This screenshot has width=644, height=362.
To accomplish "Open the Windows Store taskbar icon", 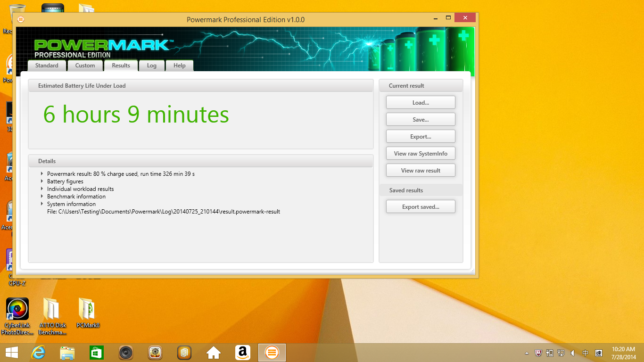I will [x=96, y=353].
